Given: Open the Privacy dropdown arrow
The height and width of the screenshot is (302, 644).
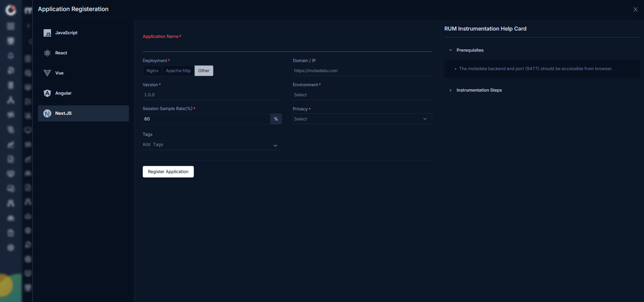Looking at the screenshot, I should click(x=425, y=119).
